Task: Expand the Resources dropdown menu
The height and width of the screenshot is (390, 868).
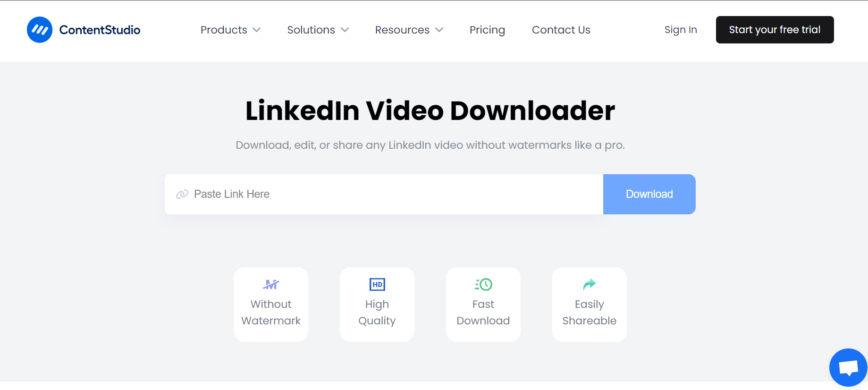Action: click(x=409, y=30)
